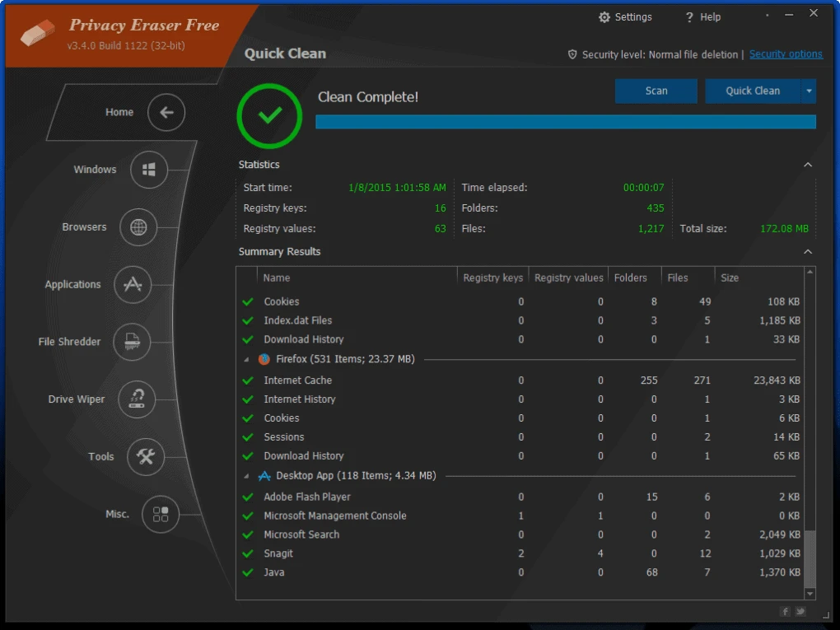Sort by the Size column header
The width and height of the screenshot is (840, 630).
click(x=759, y=278)
